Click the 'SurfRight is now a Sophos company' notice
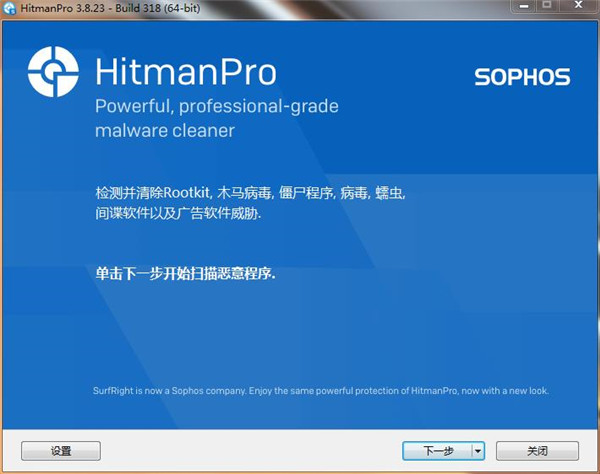 321,391
